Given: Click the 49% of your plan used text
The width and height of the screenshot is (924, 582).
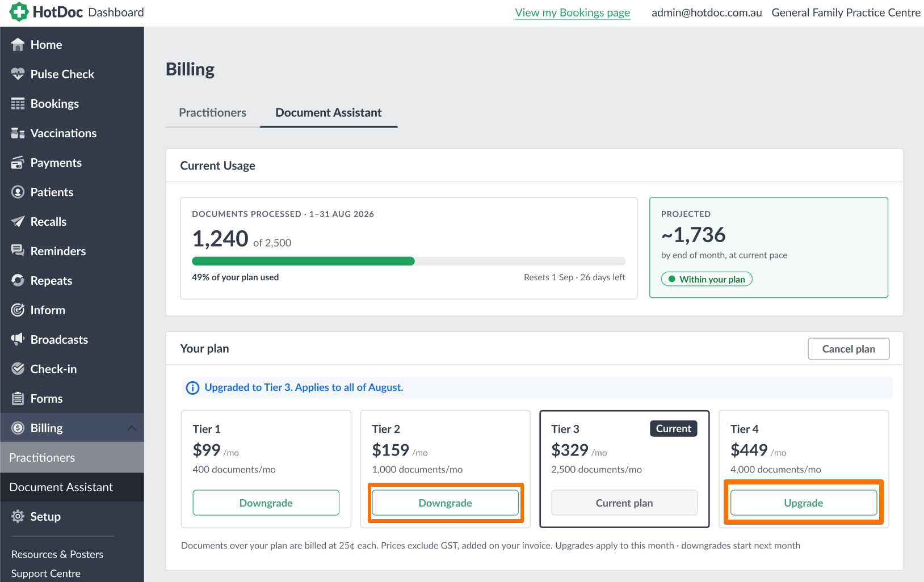Looking at the screenshot, I should point(236,277).
